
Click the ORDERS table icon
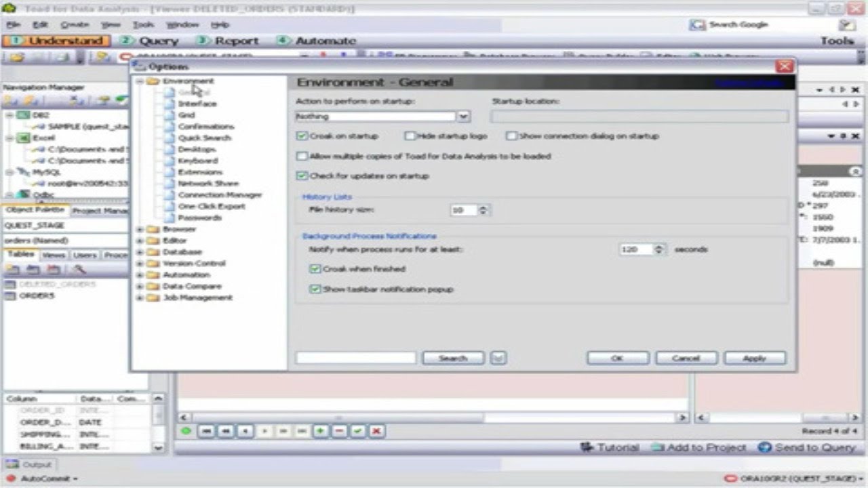click(x=10, y=296)
